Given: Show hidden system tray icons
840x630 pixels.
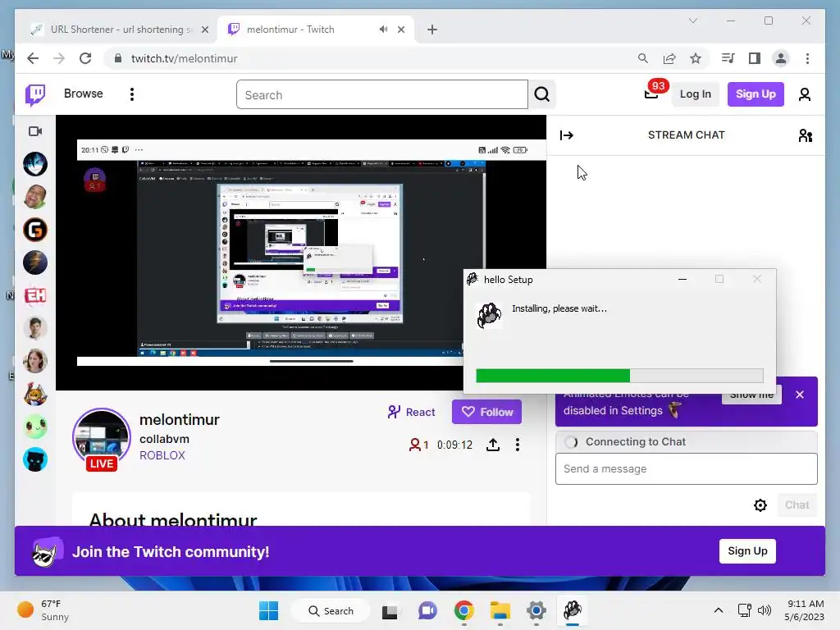Looking at the screenshot, I should coord(719,610).
